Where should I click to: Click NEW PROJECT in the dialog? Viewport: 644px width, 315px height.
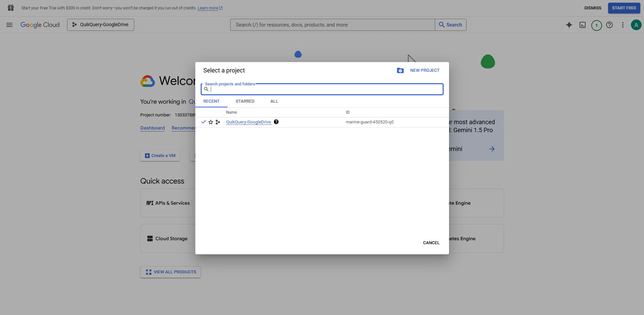[425, 70]
